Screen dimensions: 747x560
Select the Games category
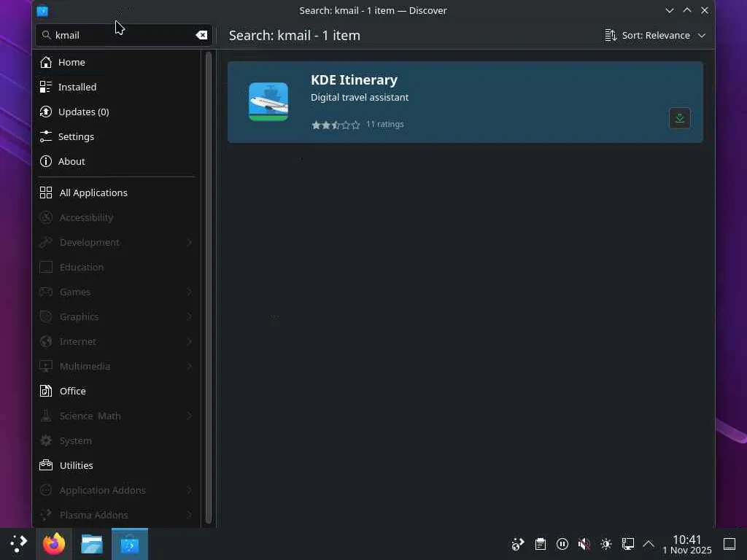coord(116,292)
